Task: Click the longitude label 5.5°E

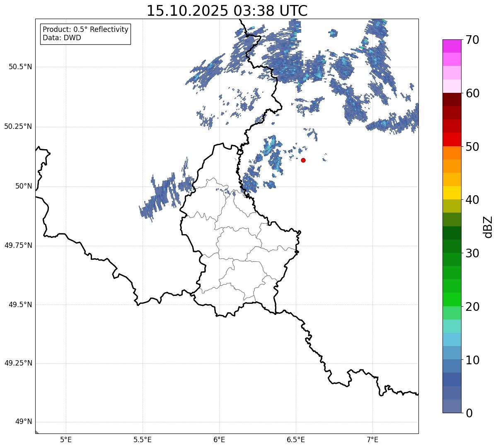Action: pyautogui.click(x=143, y=440)
